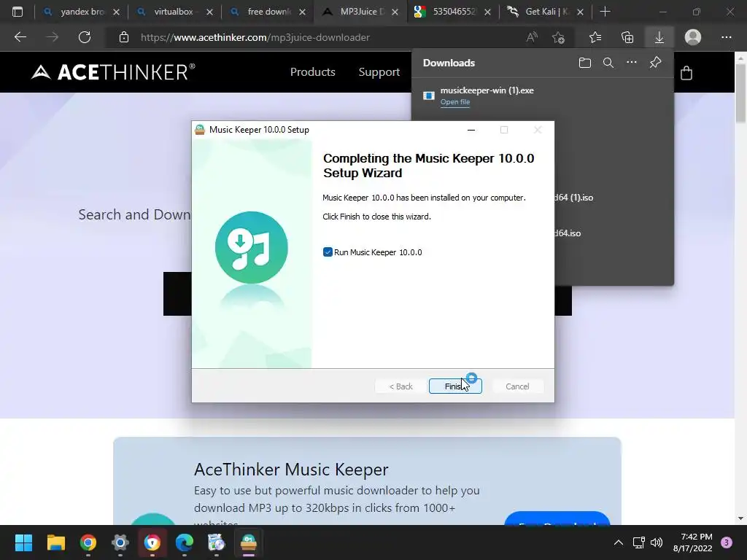Click the volume speaker tray icon
The height and width of the screenshot is (560, 747).
(657, 542)
